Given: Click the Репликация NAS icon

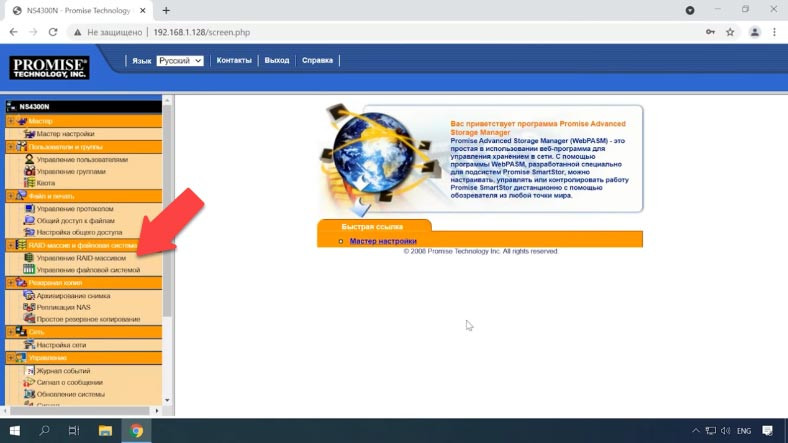Looking at the screenshot, I should pos(29,307).
